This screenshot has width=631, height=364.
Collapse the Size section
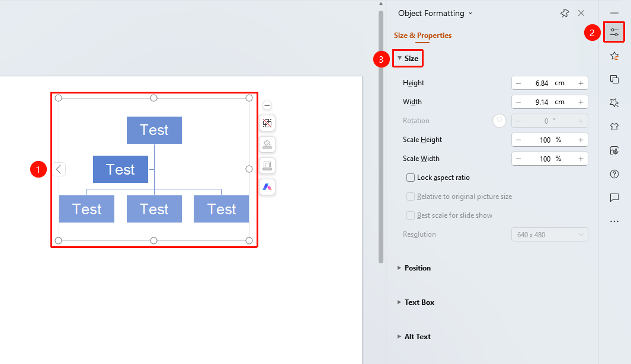pyautogui.click(x=408, y=59)
